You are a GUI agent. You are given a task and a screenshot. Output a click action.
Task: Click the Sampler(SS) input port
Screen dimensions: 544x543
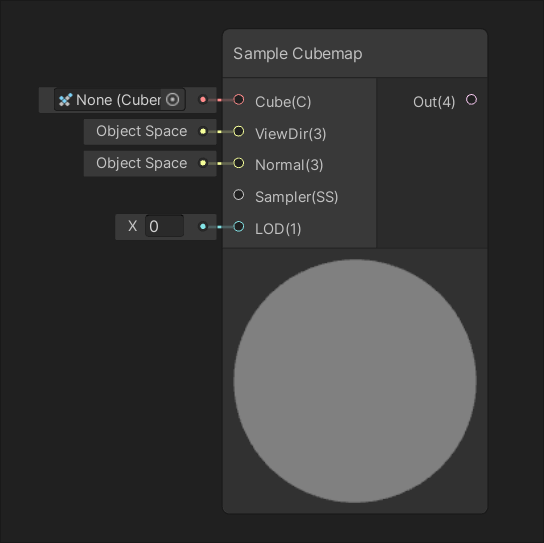click(239, 195)
